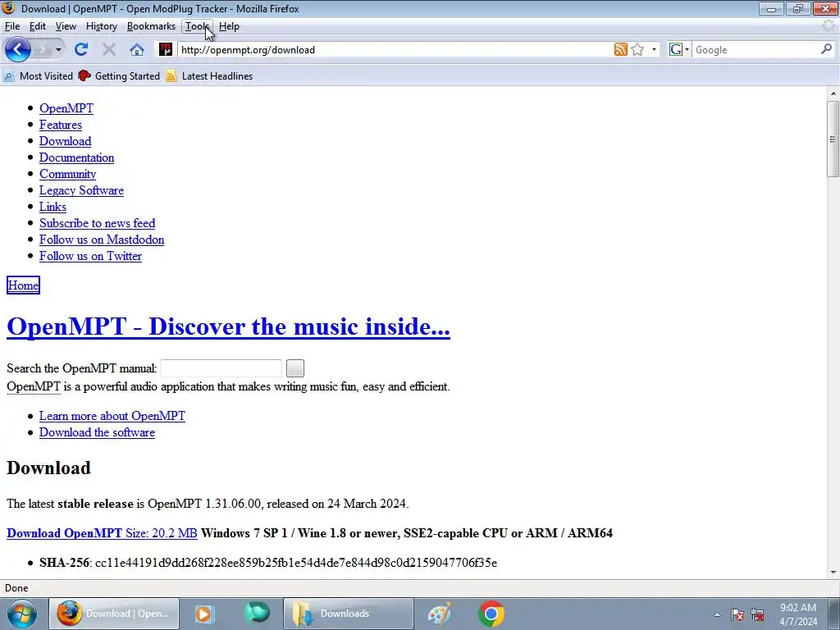Click the OpenMPT navigation link
The height and width of the screenshot is (630, 840).
click(66, 108)
